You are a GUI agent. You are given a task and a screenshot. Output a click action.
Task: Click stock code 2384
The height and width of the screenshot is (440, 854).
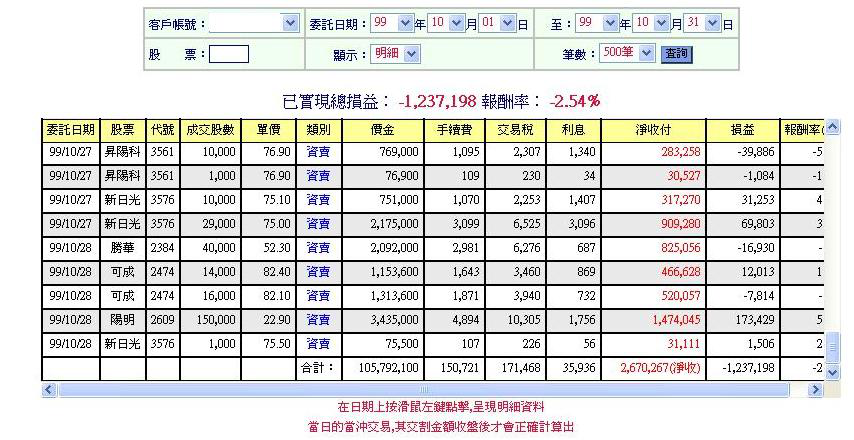point(162,248)
